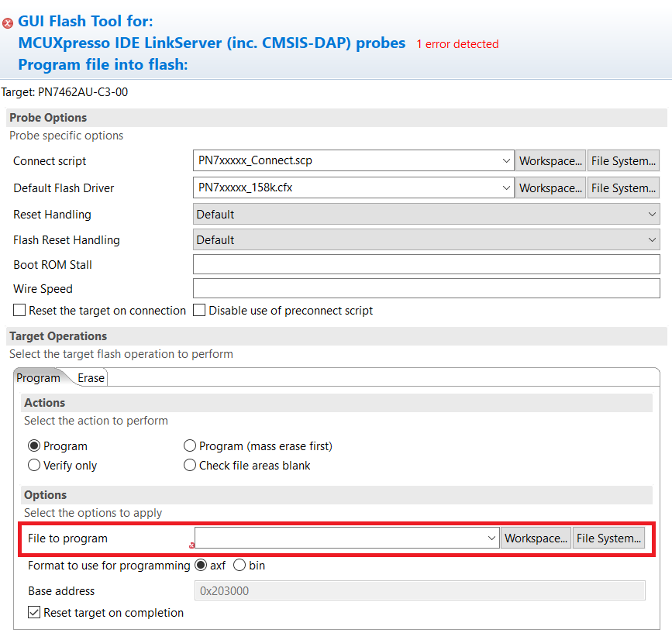Click Workspace button for Connect script
Viewport: 672px width, 633px height.
550,160
